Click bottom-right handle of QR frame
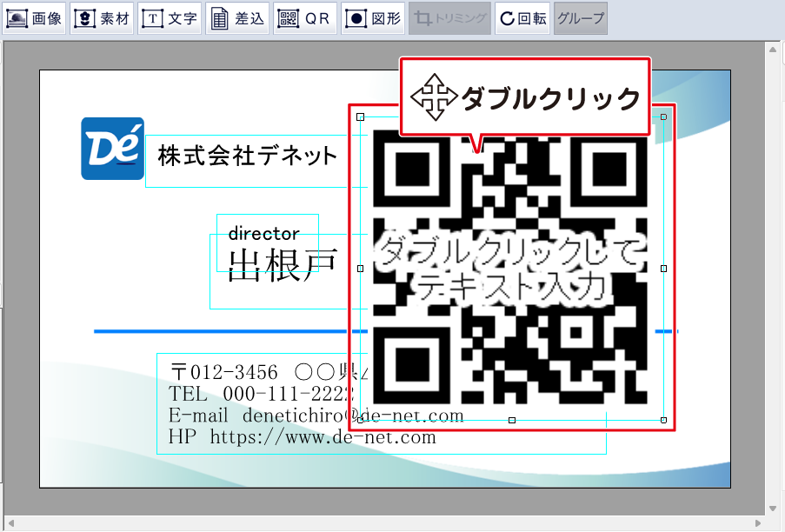Screen dimensions: 785x532 tap(663, 421)
